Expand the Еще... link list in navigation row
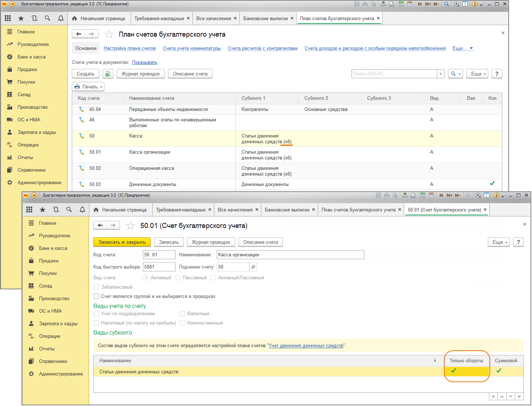Image resolution: width=532 pixels, height=406 pixels. 463,48
